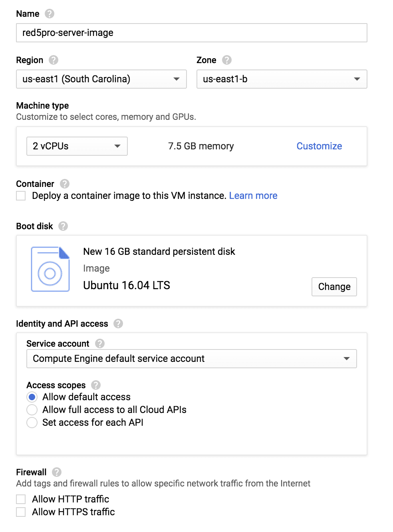Click the Boot disk help icon
The width and height of the screenshot is (393, 532).
click(63, 226)
